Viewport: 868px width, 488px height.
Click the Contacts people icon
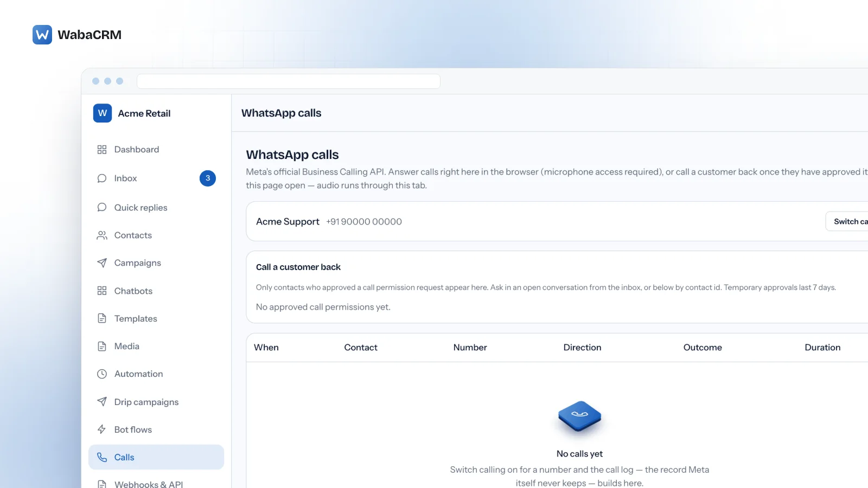point(102,235)
